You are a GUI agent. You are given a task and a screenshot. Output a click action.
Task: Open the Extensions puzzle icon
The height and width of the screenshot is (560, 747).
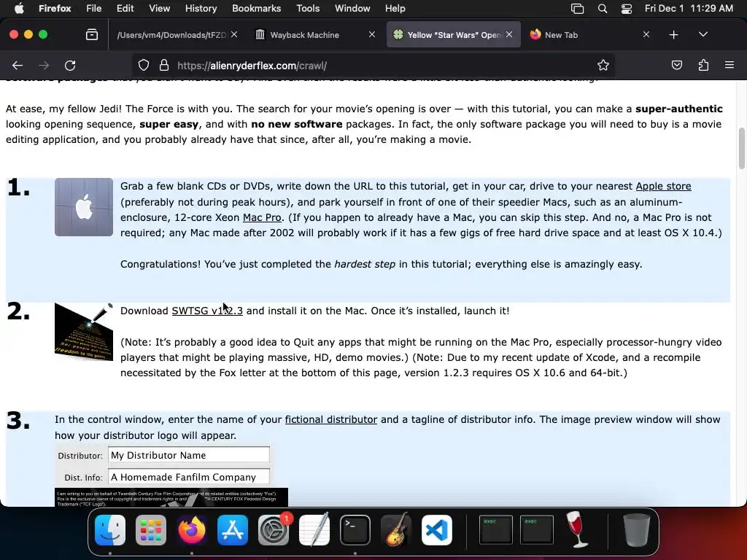click(703, 66)
